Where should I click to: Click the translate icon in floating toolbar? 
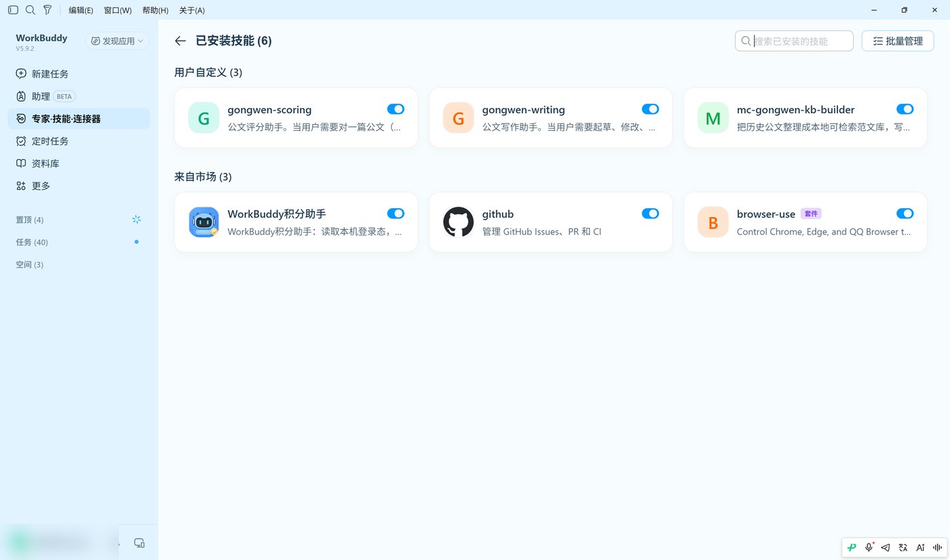point(902,547)
